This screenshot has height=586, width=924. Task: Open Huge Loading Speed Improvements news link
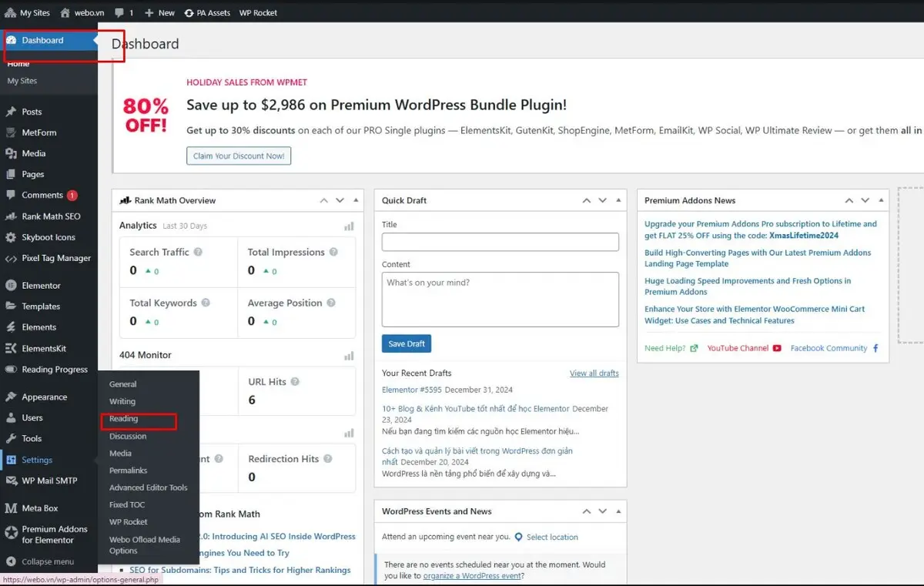748,286
